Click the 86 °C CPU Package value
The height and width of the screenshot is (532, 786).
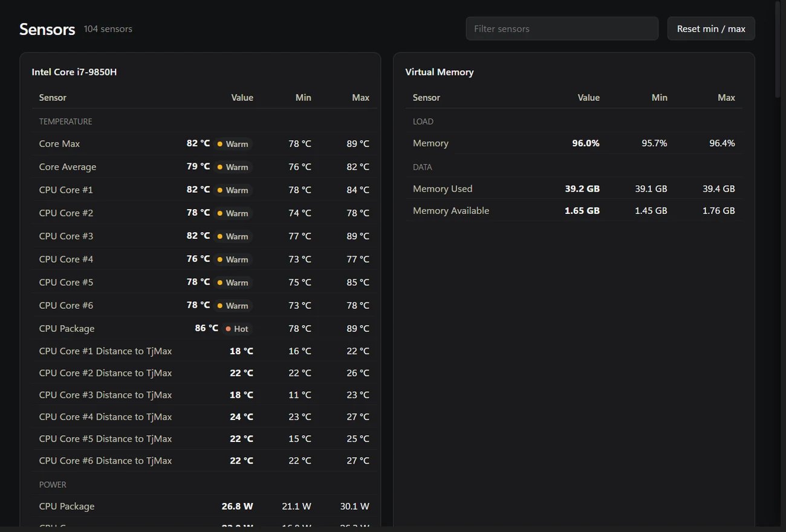[206, 328]
